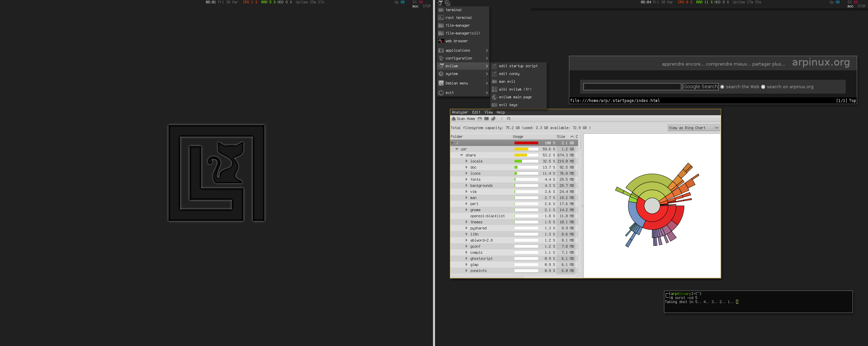Click the edit conky notepad icon
The width and height of the screenshot is (868, 346).
[495, 74]
